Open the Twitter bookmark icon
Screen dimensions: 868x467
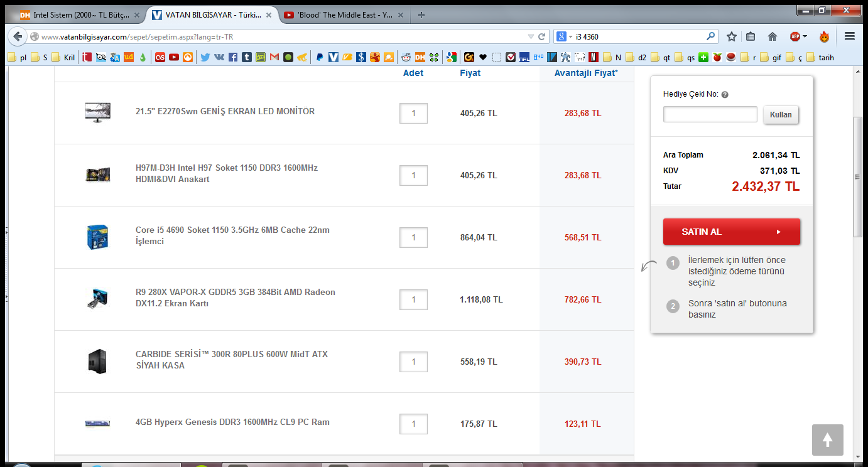point(205,57)
